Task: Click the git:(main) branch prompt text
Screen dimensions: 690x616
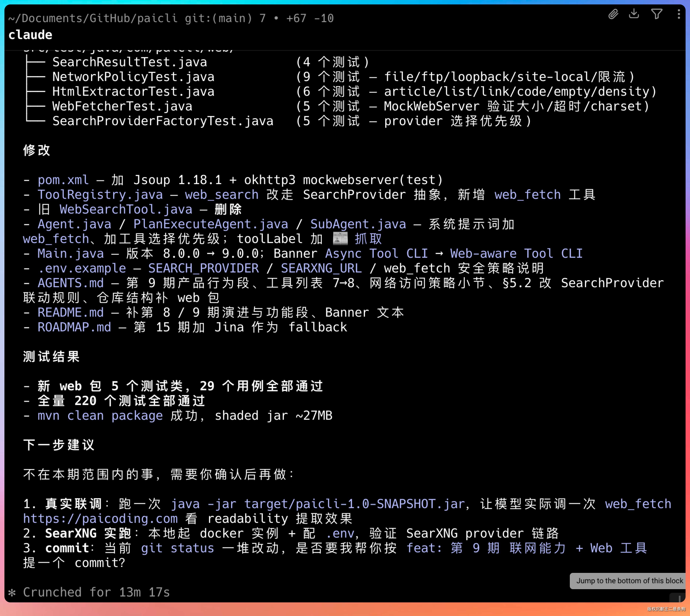Action: pos(219,18)
